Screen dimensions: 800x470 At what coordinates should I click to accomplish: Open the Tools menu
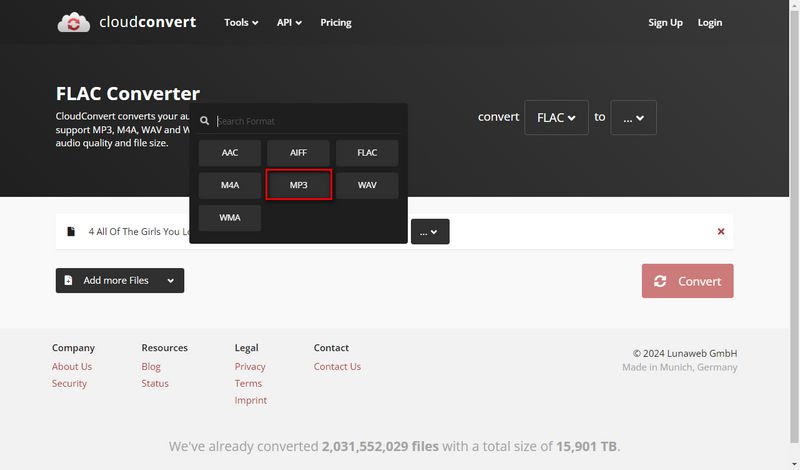(x=241, y=22)
